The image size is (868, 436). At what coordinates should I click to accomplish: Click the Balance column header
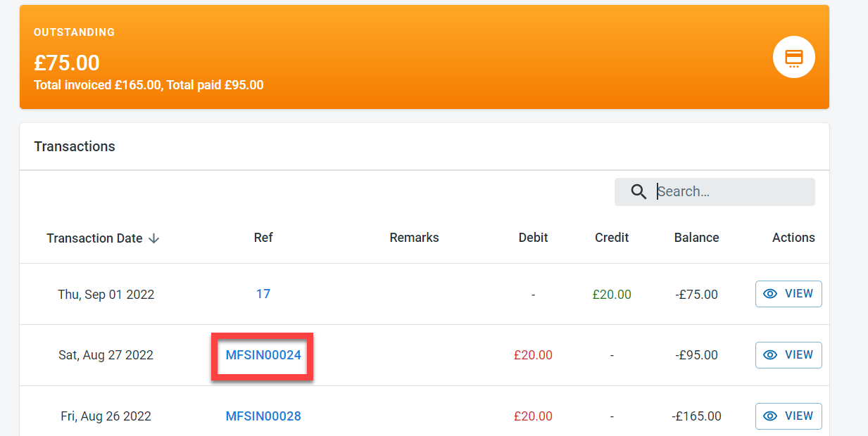click(696, 238)
